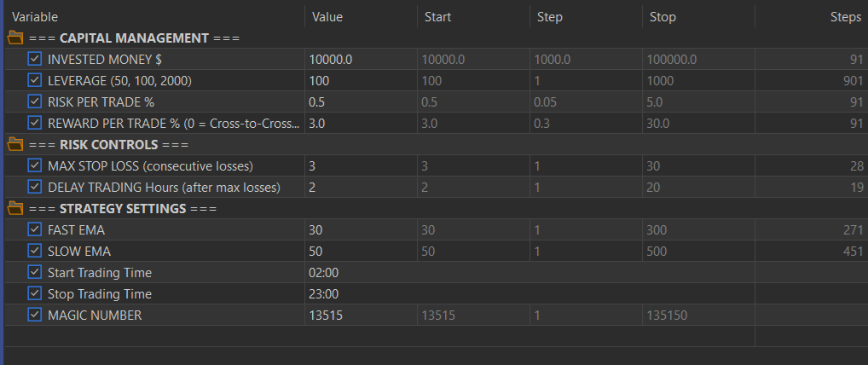Click the STRATEGY SETTINGS folder icon

(x=15, y=208)
